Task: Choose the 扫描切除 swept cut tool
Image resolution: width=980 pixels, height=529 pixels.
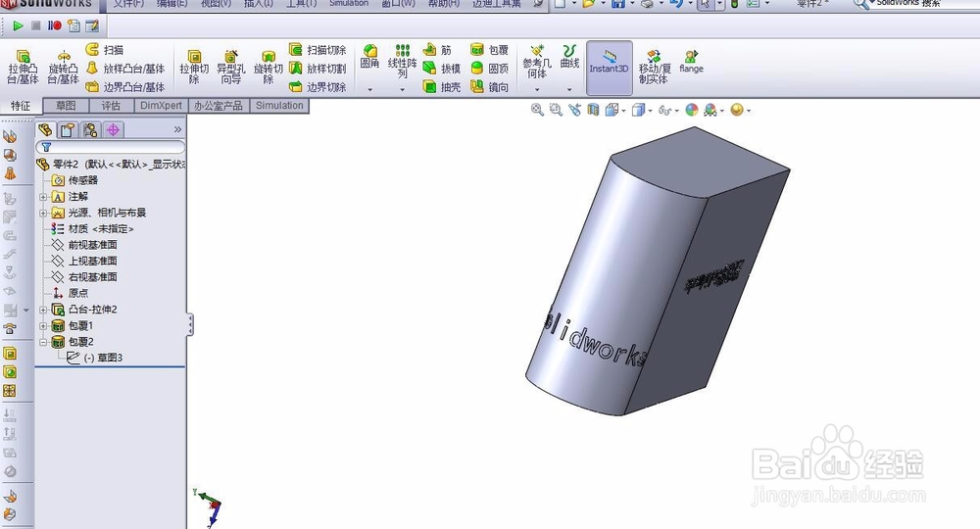Action: tap(318, 49)
